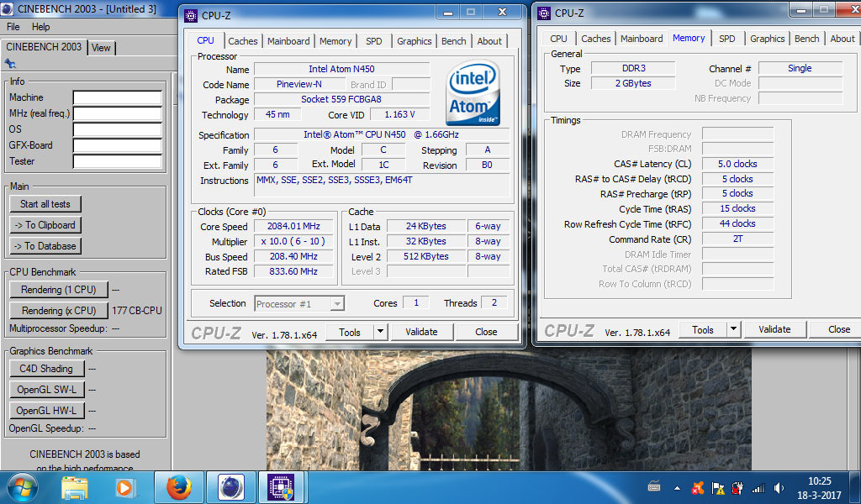Open Mainboard tab in right CPU-Z window

point(642,39)
